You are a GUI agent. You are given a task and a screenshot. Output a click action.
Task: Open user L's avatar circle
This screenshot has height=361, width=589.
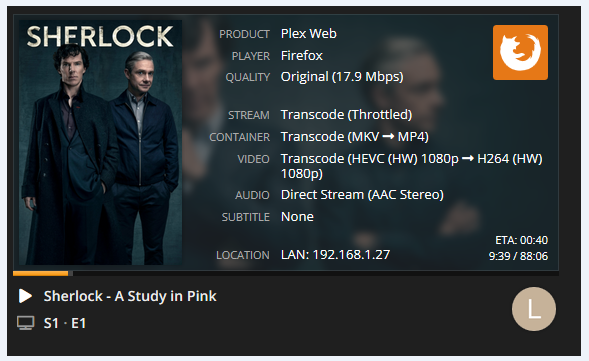534,309
